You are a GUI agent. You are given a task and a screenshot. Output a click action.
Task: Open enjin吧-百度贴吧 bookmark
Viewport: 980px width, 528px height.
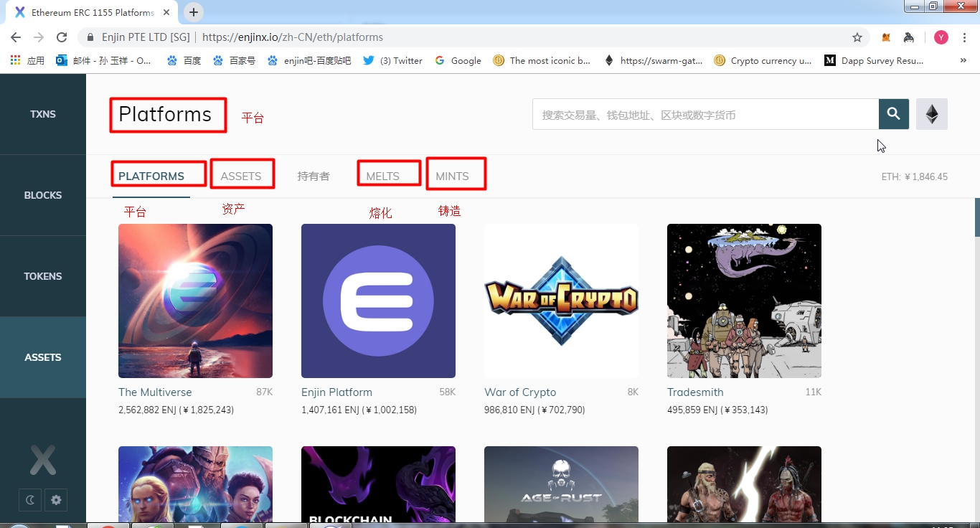pos(309,61)
